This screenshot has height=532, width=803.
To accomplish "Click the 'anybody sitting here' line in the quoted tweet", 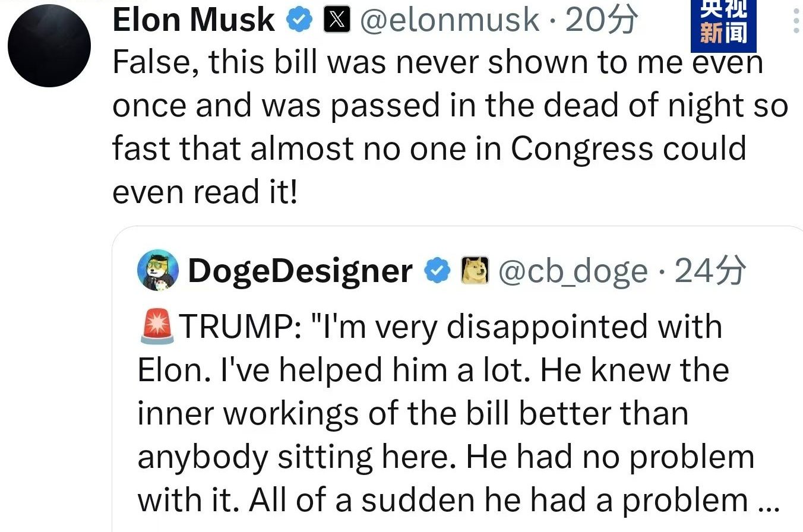I will pos(446,457).
